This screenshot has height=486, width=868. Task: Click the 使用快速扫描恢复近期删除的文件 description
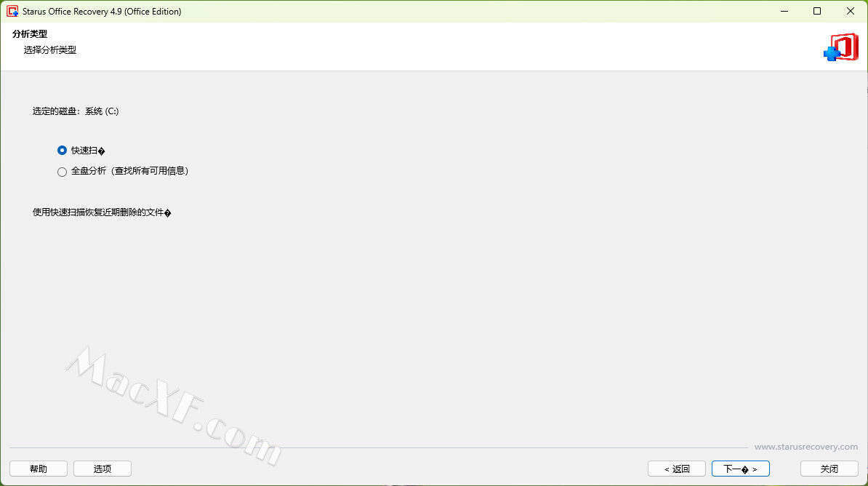[102, 212]
